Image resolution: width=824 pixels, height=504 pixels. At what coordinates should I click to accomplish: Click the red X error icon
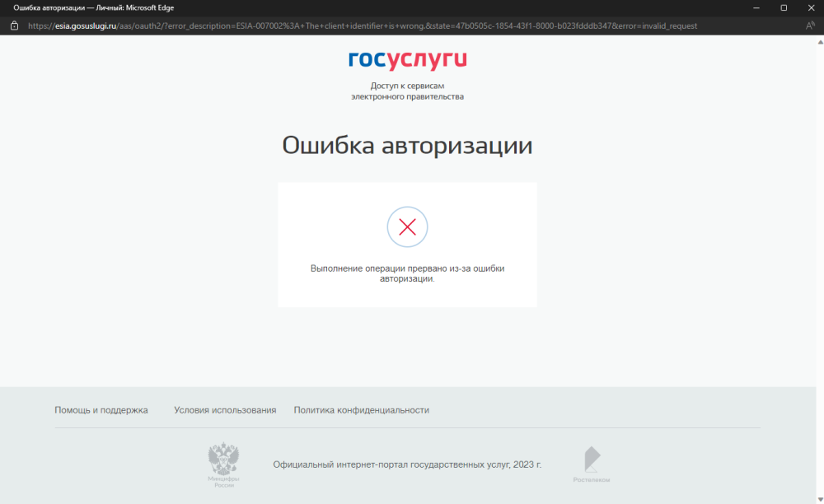[x=407, y=227]
